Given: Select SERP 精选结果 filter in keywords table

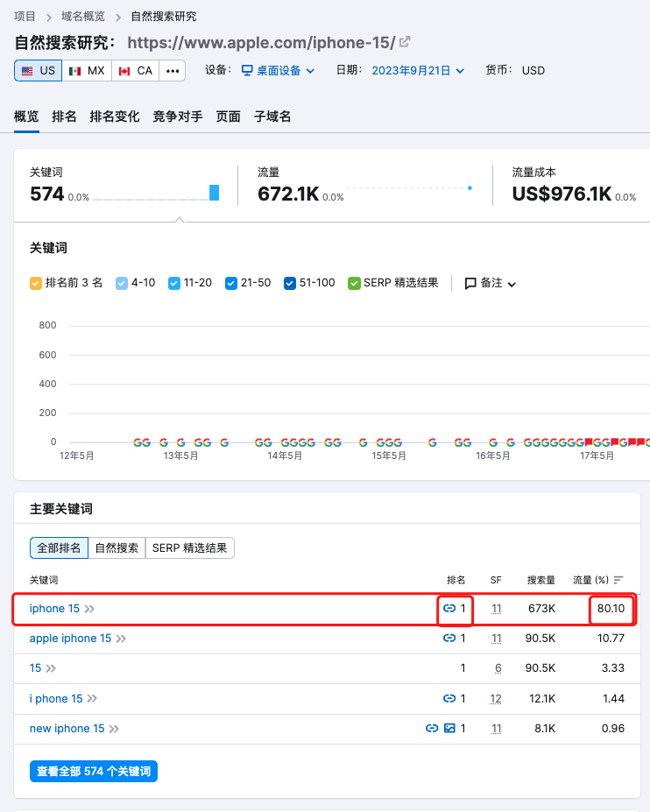Looking at the screenshot, I should coord(189,547).
